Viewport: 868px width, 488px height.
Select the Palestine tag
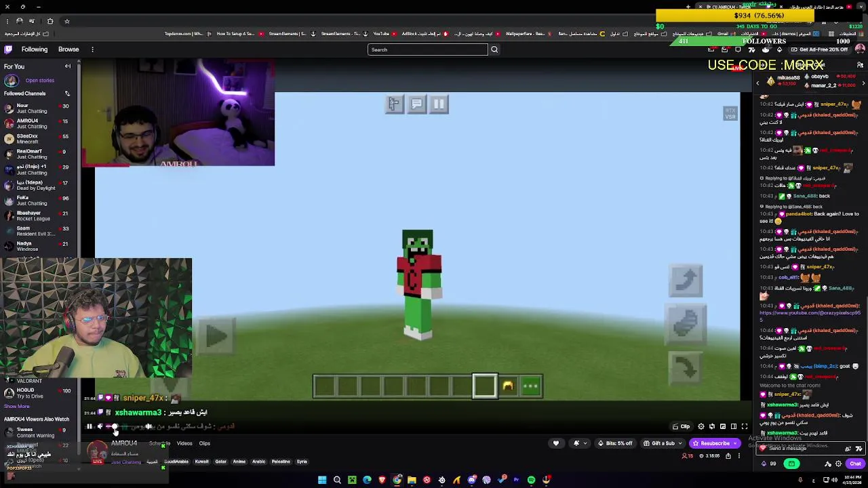(281, 462)
